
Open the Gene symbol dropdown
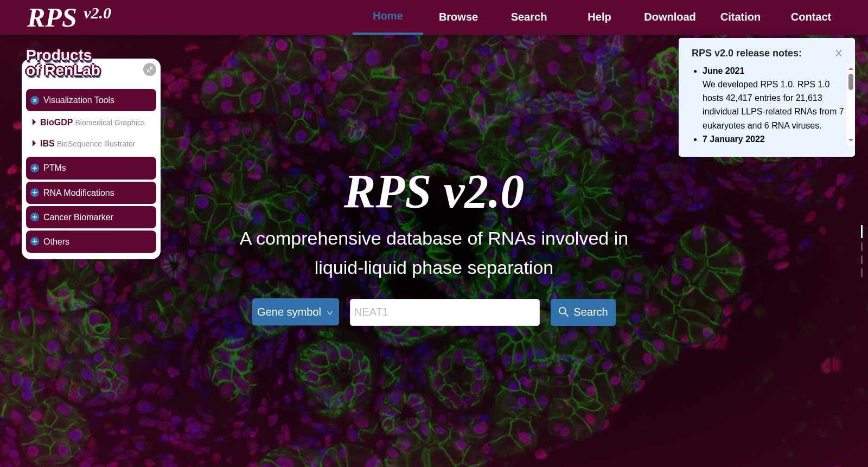(296, 312)
